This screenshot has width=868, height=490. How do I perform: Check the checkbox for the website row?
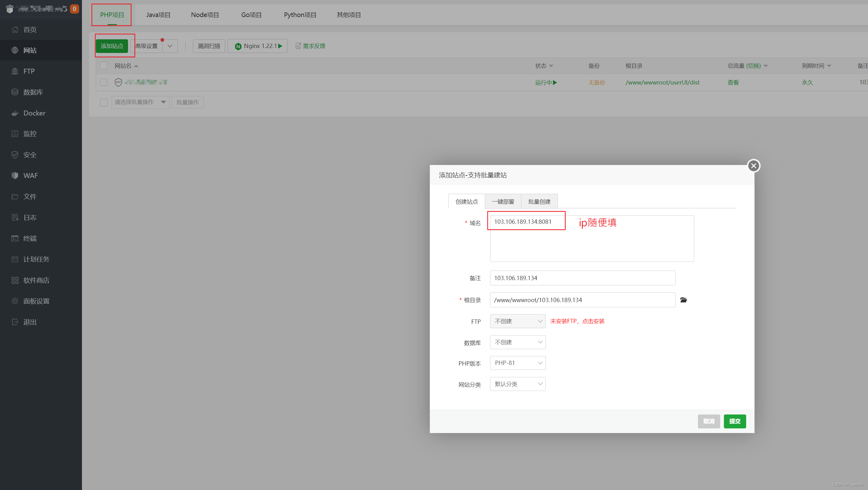tap(104, 82)
